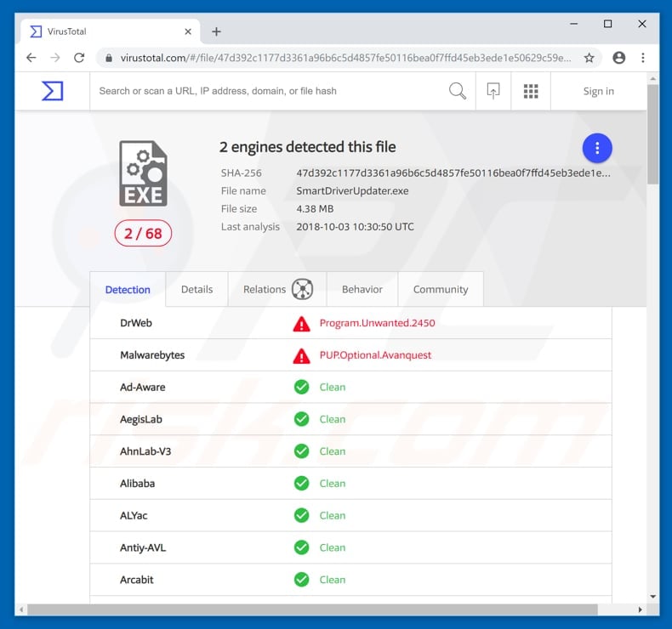The image size is (672, 629).
Task: Click the SmartDriverUpdater.exe file name
Action: pos(352,191)
